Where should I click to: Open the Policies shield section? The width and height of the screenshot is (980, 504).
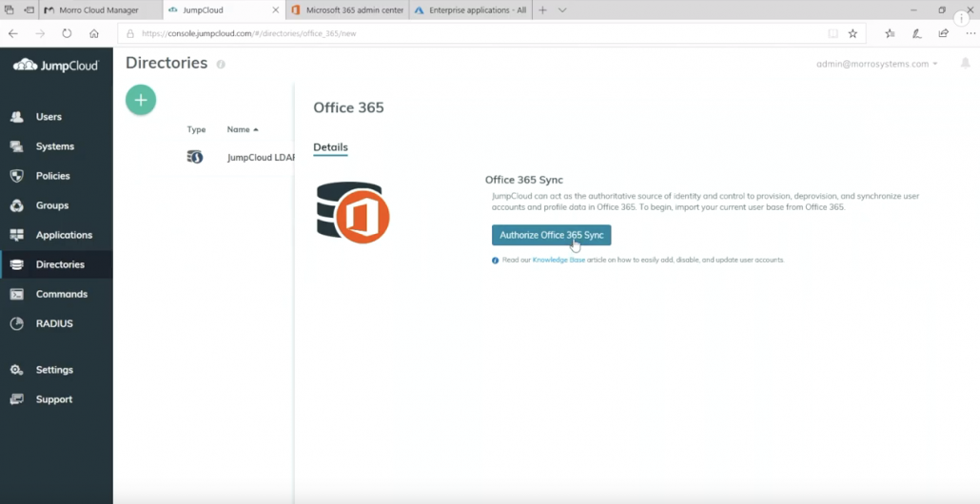[x=52, y=176]
